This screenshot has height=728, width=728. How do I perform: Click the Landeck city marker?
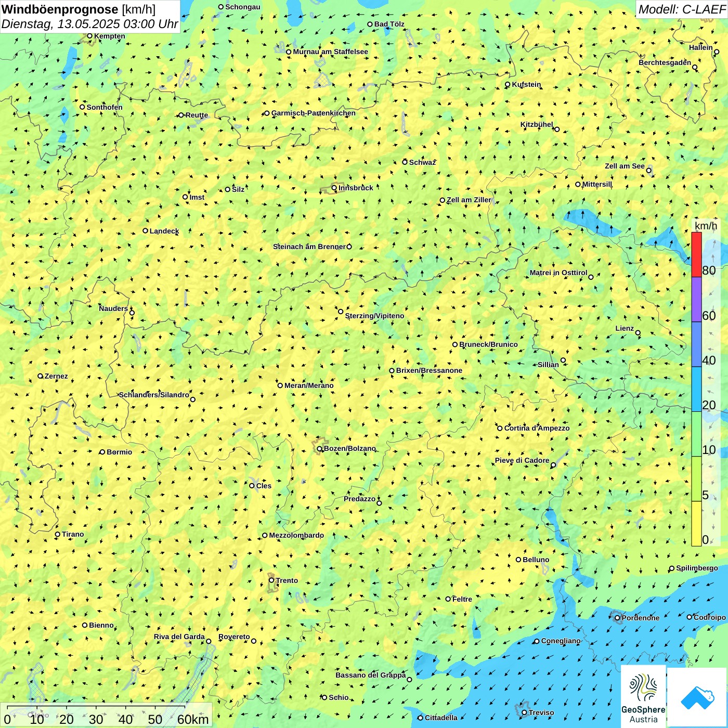pyautogui.click(x=146, y=231)
